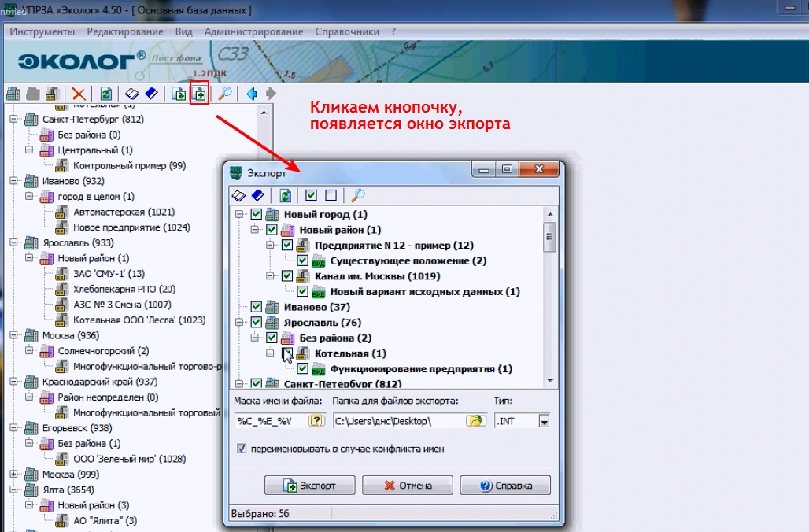
Task: Open the .INT file type dropdown
Action: [x=544, y=422]
